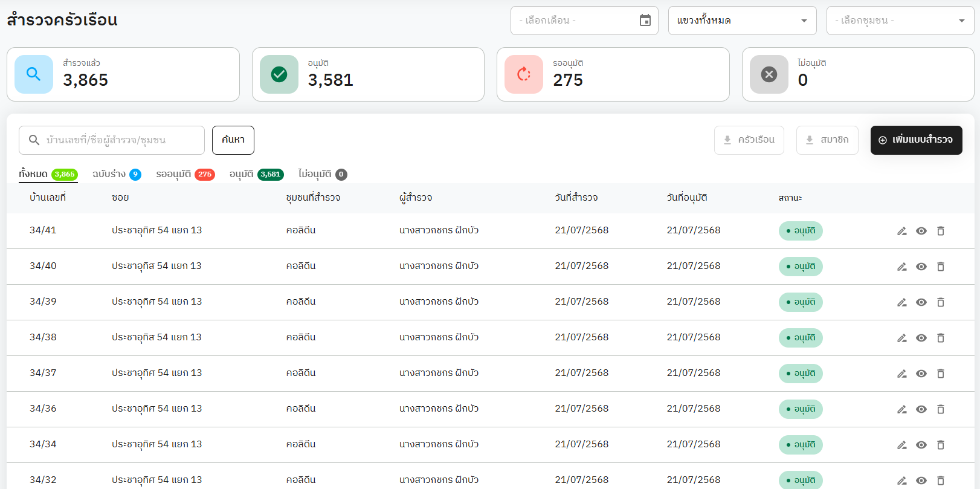Click the ชุมชนที่สำรวจ column header
The height and width of the screenshot is (489, 980).
[x=313, y=198]
